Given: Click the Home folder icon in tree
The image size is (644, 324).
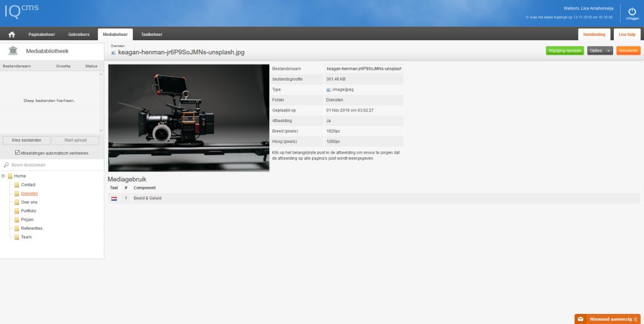Looking at the screenshot, I should coord(10,176).
